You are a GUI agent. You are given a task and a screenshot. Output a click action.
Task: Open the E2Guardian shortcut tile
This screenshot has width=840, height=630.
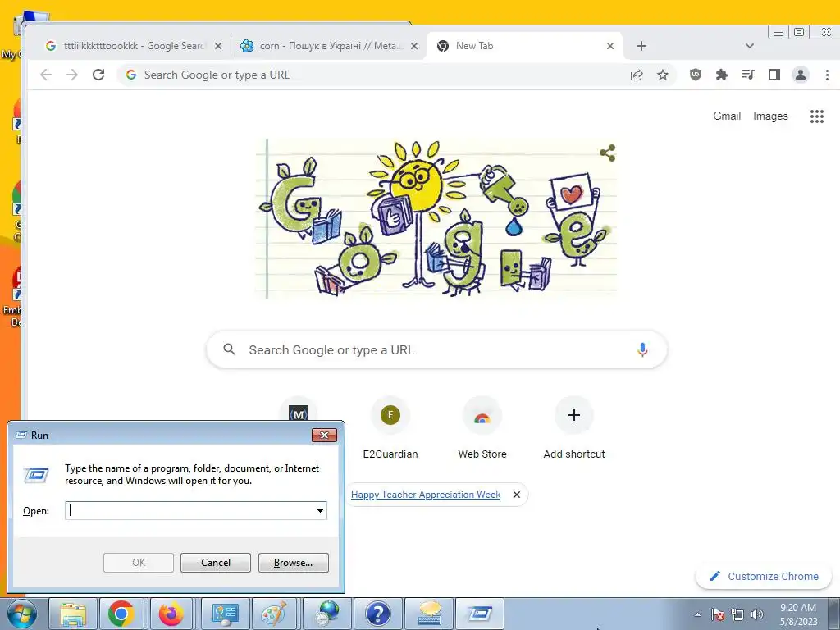(390, 427)
